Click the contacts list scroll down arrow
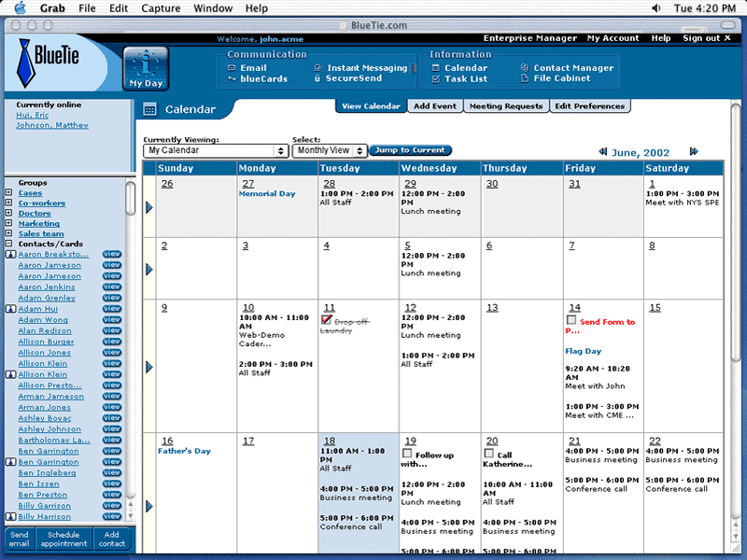This screenshot has width=747, height=560. click(x=130, y=516)
